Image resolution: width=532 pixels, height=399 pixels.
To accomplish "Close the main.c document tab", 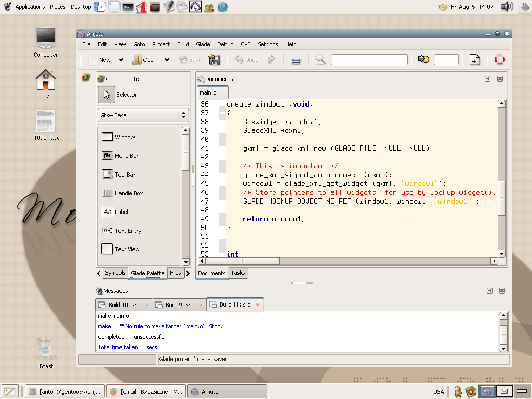I will coord(221,92).
